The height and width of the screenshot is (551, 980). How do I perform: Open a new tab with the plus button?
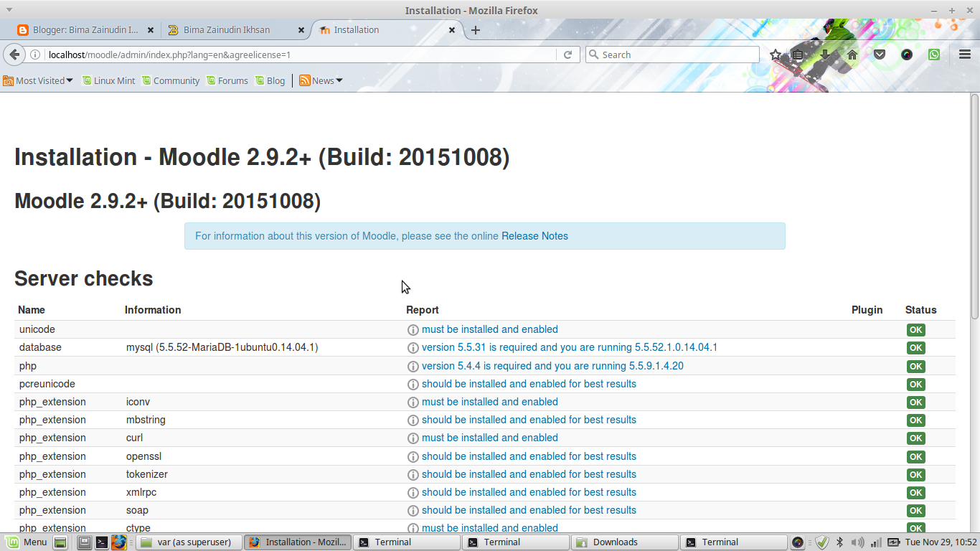click(475, 30)
